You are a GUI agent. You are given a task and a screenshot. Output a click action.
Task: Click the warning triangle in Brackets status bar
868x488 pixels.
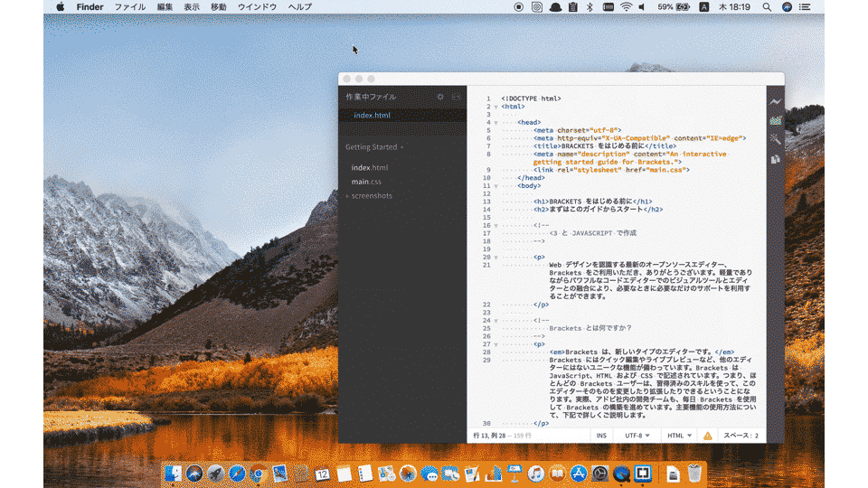[x=707, y=436]
